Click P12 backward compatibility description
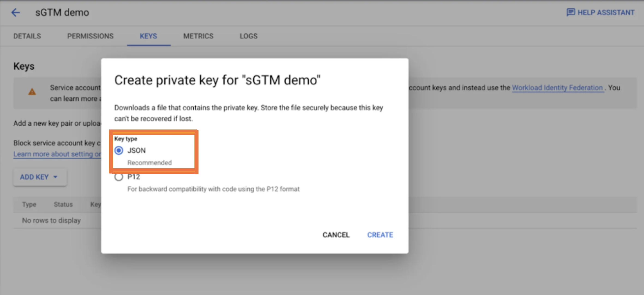The height and width of the screenshot is (295, 644). coord(213,189)
